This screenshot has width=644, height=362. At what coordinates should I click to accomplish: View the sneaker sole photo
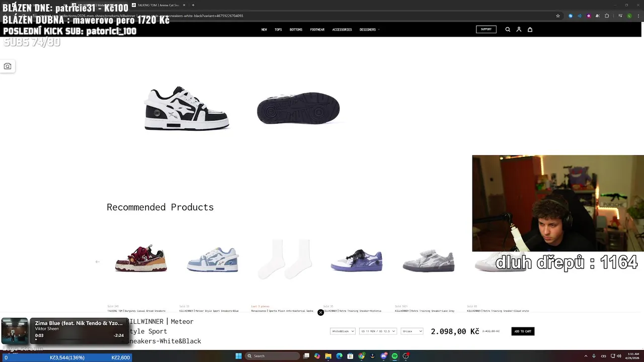click(298, 108)
